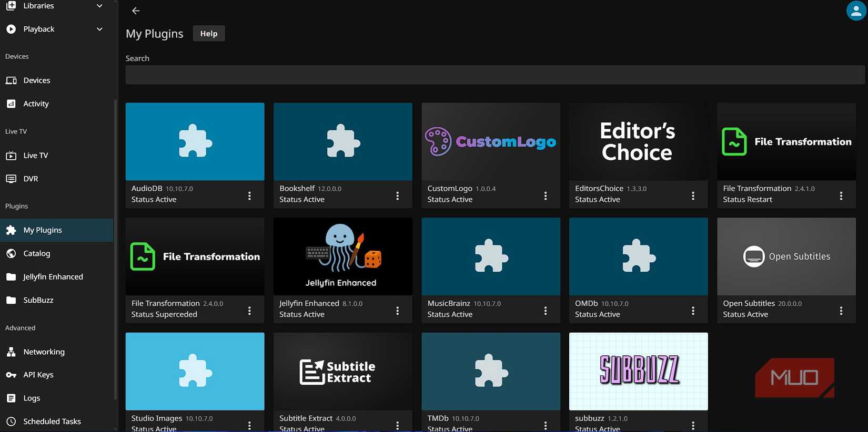The image size is (868, 432).
Task: Open the Bookshelf plugin card image
Action: [343, 142]
